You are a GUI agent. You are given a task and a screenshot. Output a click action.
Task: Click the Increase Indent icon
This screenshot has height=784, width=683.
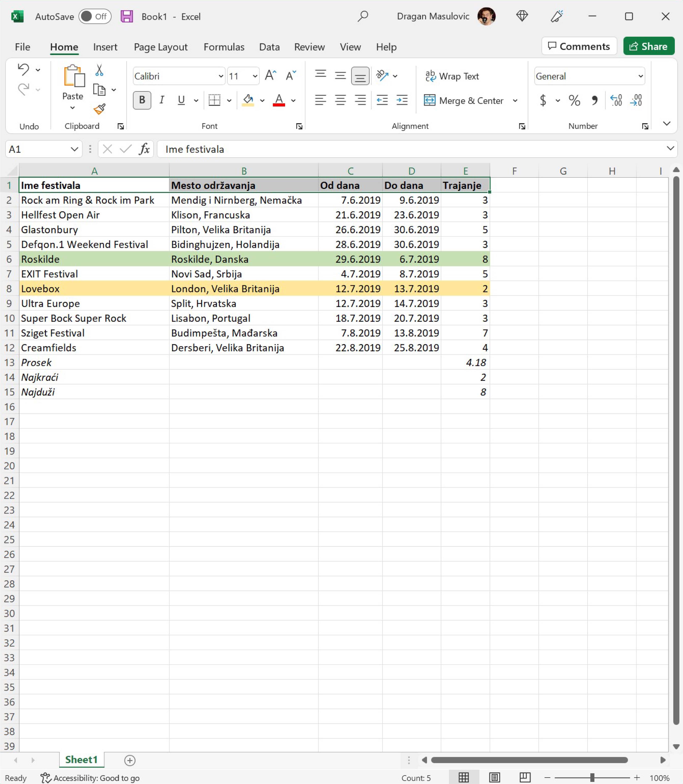402,100
